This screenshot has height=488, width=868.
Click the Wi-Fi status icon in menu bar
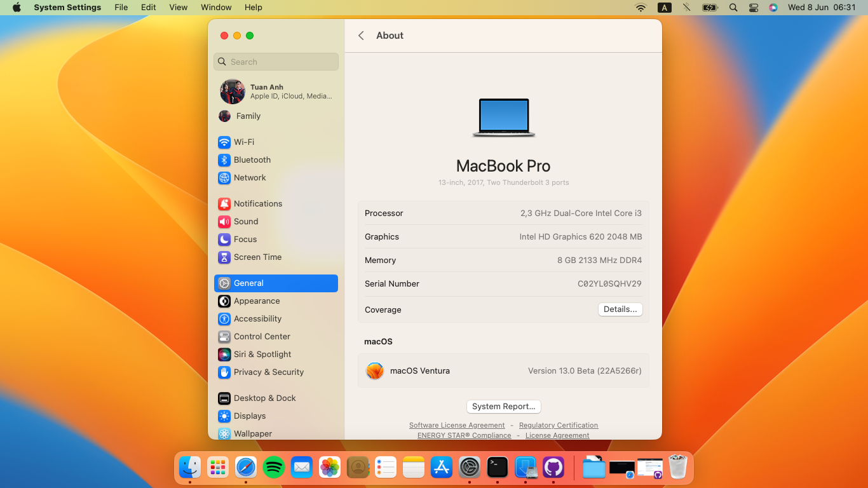[641, 8]
